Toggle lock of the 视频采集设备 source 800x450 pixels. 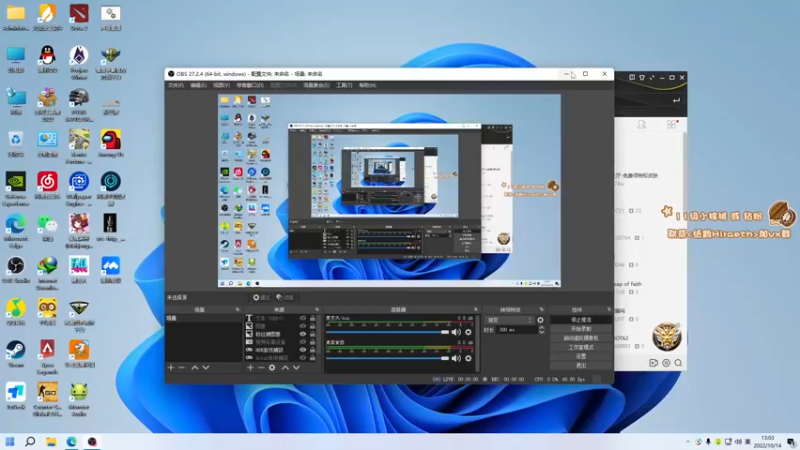click(312, 342)
